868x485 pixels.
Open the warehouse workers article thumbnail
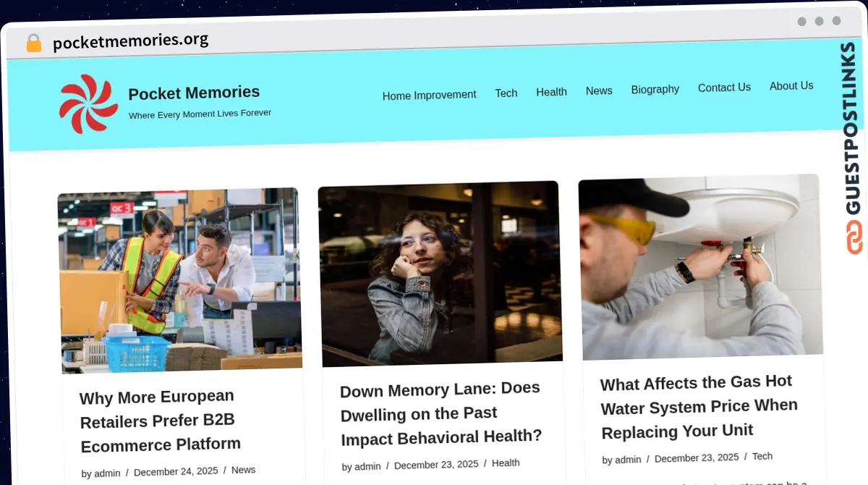[179, 280]
